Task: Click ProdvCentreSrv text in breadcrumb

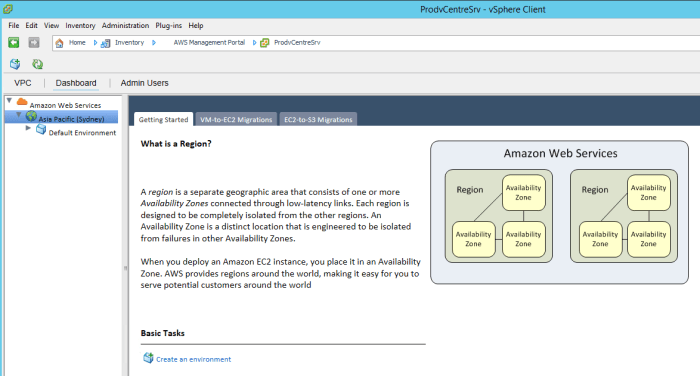Action: tap(297, 42)
